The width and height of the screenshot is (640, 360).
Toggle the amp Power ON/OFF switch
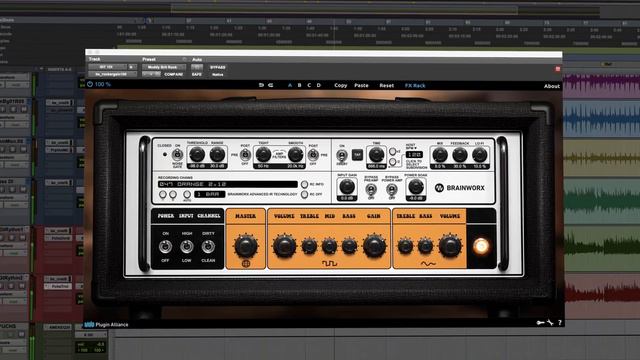165,247
